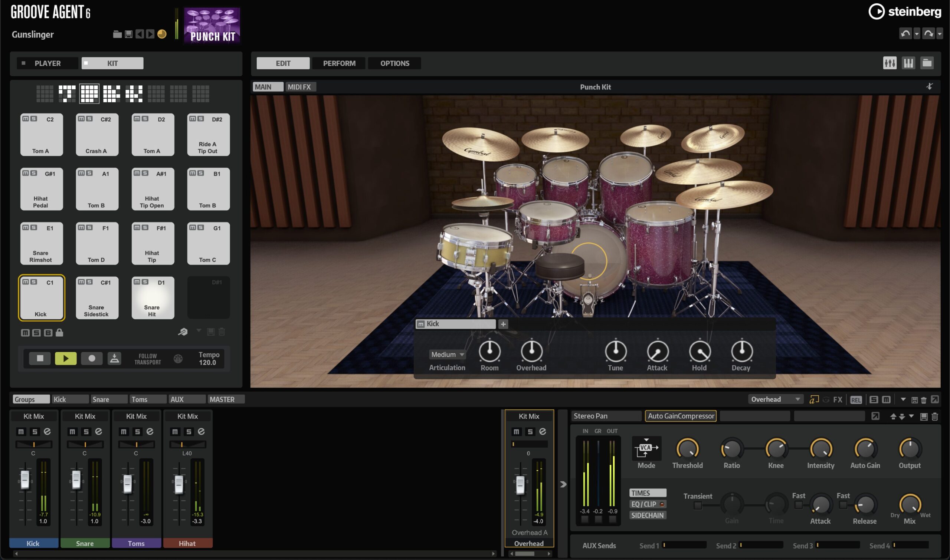The width and height of the screenshot is (950, 560).
Task: Open the load preset folder icon
Action: (117, 34)
